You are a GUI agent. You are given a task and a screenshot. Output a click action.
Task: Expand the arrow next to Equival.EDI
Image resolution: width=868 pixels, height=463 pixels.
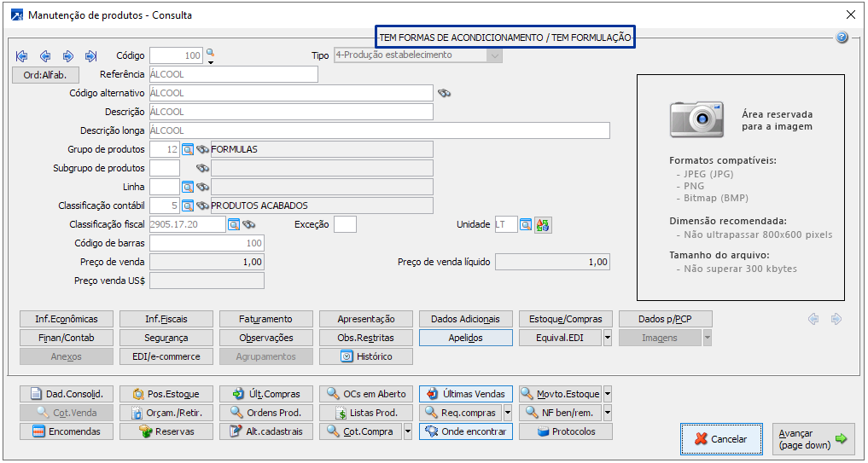tap(608, 338)
